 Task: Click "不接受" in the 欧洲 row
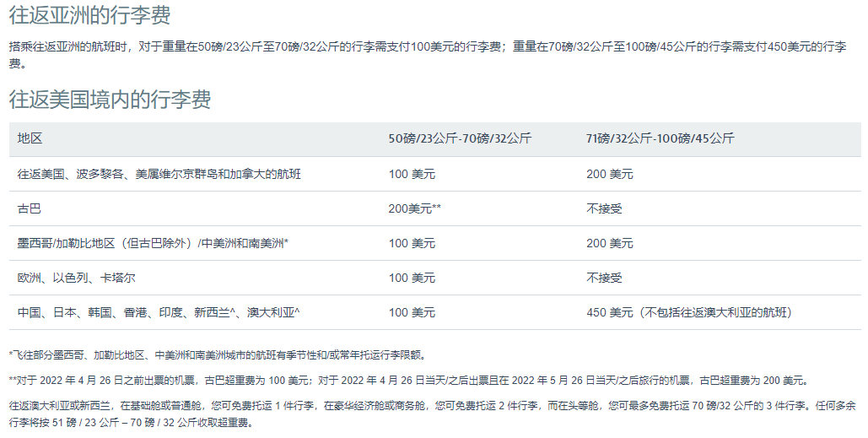604,278
